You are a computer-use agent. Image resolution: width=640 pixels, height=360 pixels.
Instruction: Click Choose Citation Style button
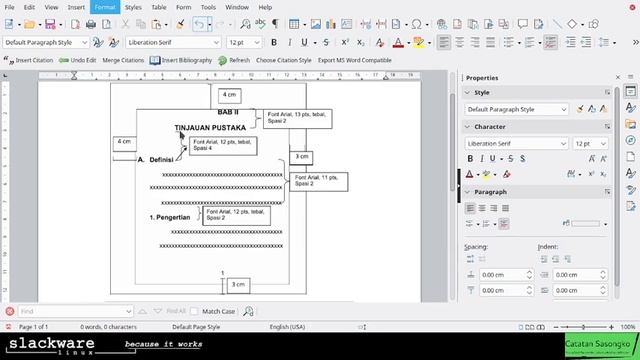284,60
